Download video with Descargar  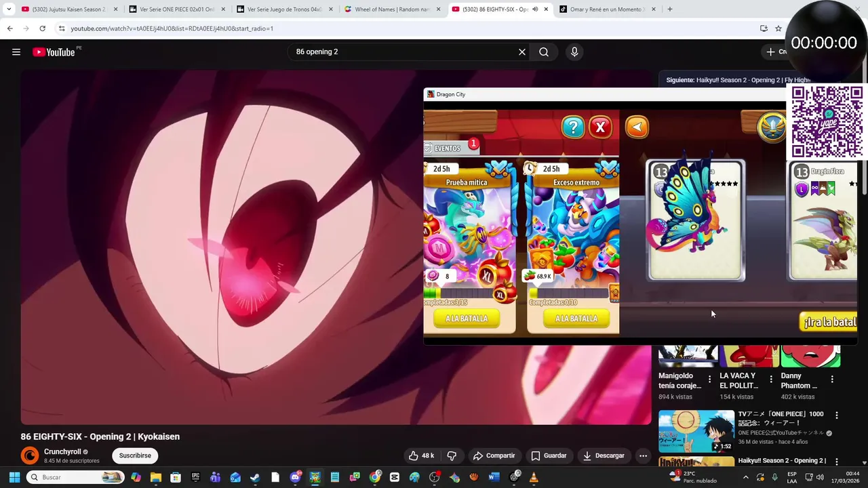tap(604, 455)
